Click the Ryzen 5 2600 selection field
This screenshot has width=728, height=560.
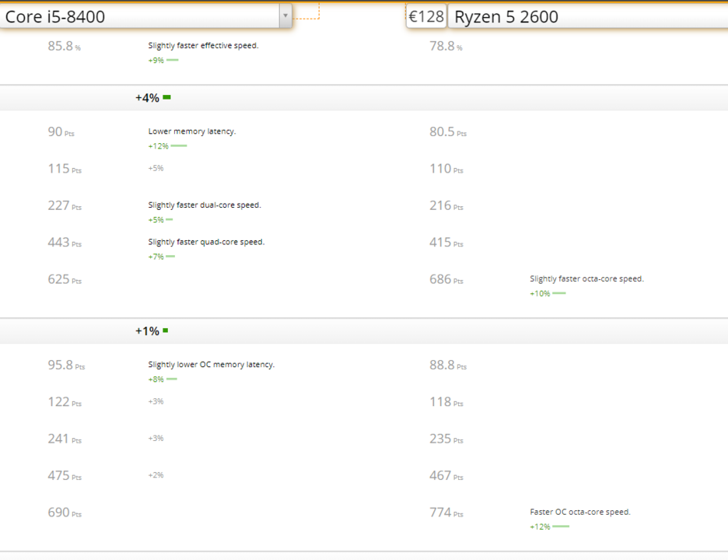tap(587, 16)
